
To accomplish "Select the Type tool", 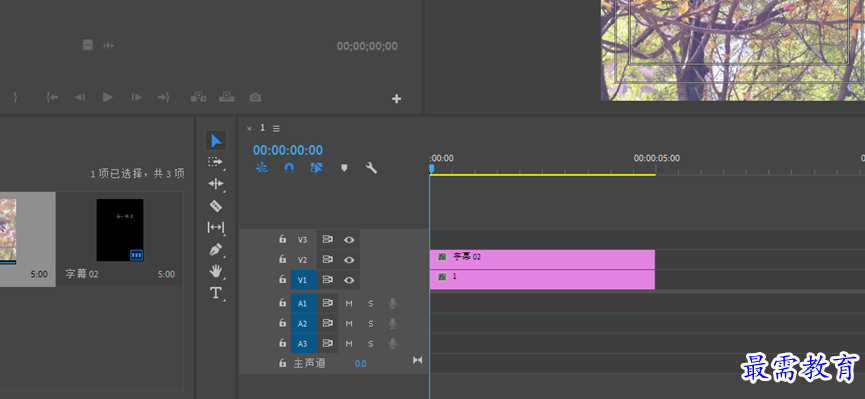I will [216, 292].
